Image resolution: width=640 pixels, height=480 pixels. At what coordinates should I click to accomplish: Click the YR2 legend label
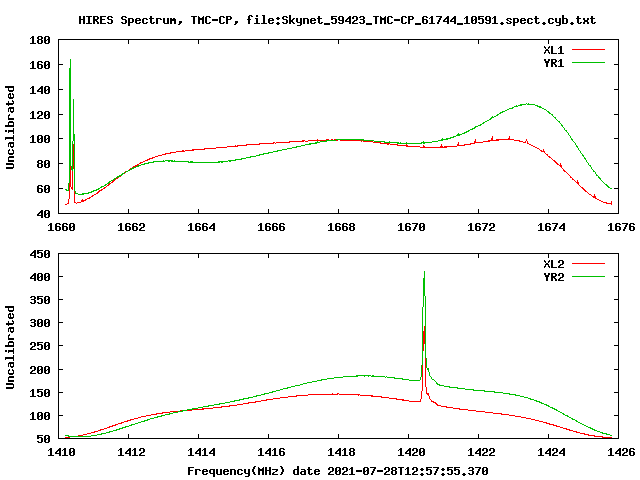point(553,277)
